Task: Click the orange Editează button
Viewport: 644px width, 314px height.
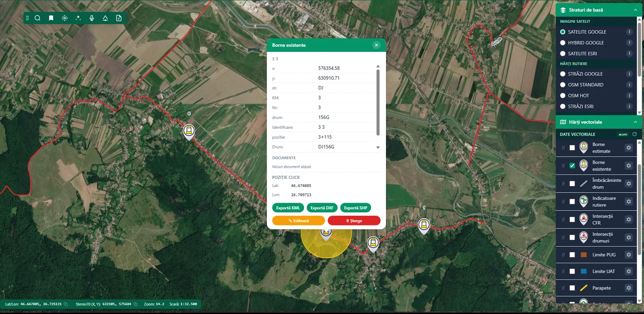Action: point(299,221)
